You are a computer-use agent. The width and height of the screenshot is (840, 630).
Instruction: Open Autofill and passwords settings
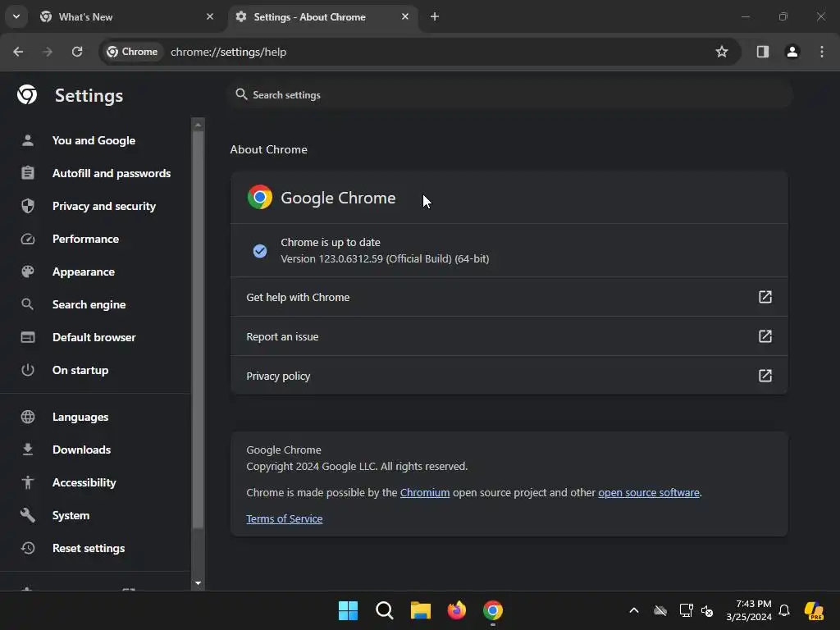click(x=112, y=173)
